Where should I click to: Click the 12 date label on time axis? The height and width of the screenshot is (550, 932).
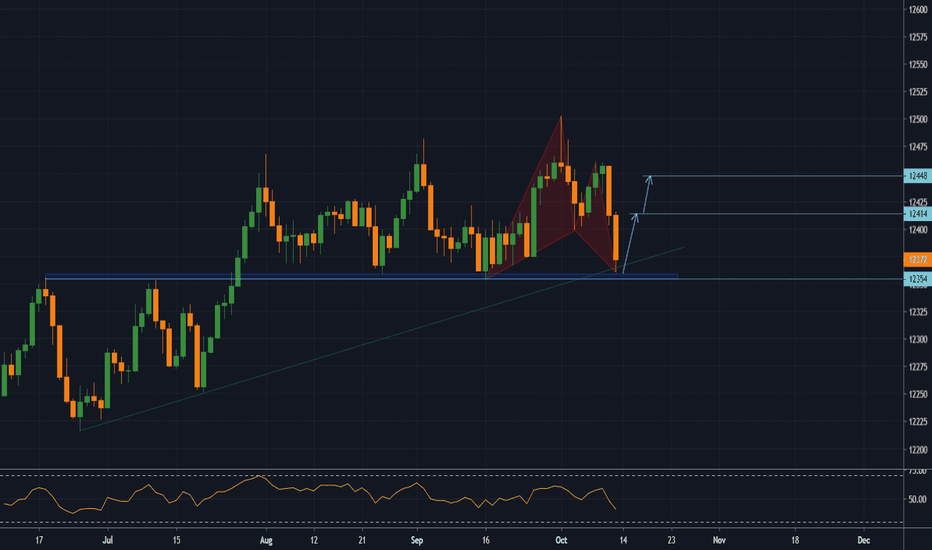pyautogui.click(x=314, y=540)
